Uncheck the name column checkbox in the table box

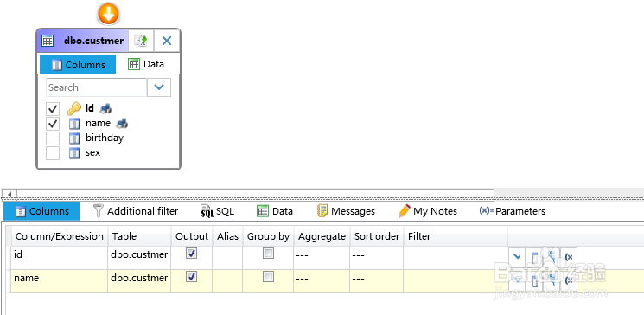click(x=53, y=124)
